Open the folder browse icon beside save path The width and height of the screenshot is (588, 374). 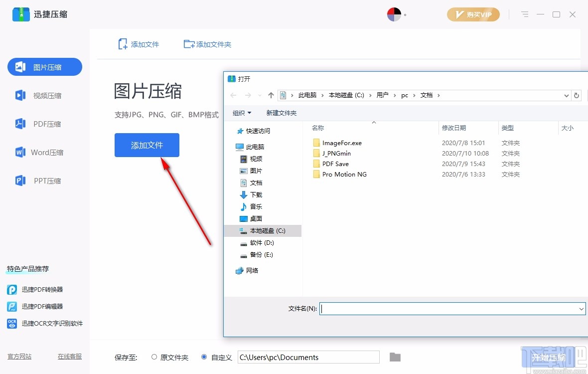point(395,357)
